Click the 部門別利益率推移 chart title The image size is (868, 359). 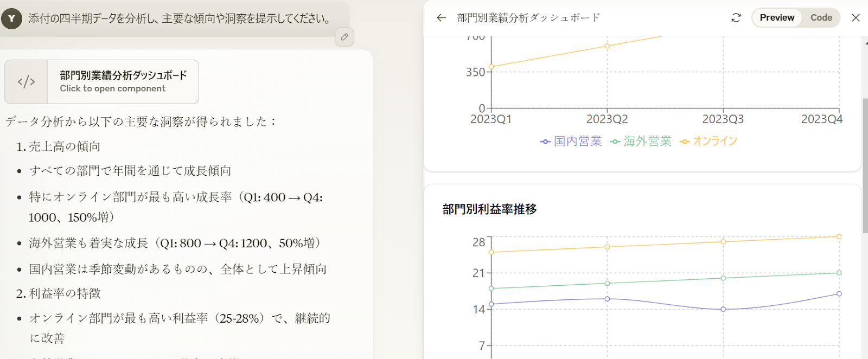489,209
